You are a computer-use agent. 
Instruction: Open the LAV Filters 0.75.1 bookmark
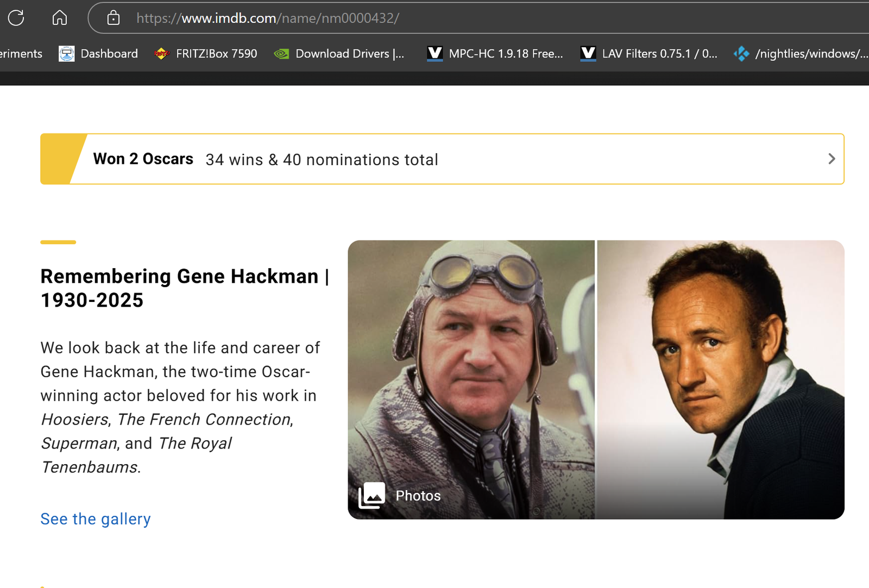tap(649, 54)
